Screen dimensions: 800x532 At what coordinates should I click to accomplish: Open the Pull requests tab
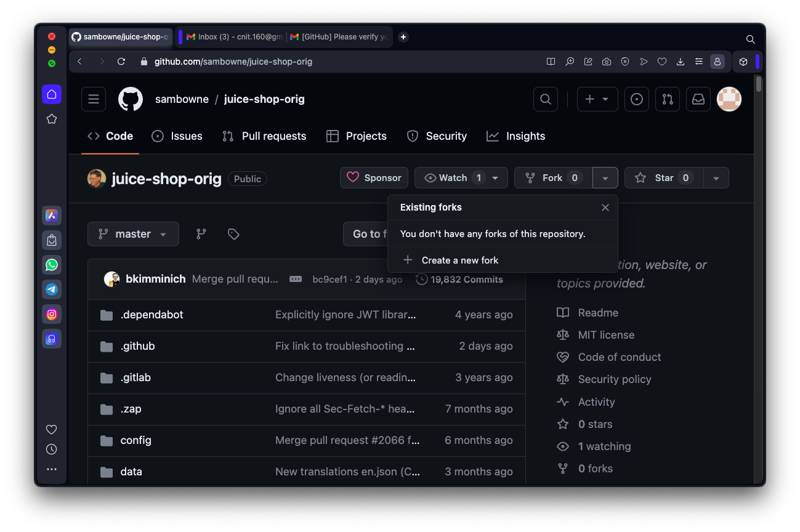(x=264, y=136)
